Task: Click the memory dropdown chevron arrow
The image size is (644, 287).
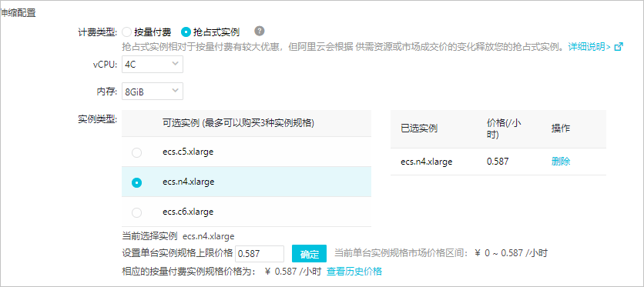Action: click(x=175, y=91)
